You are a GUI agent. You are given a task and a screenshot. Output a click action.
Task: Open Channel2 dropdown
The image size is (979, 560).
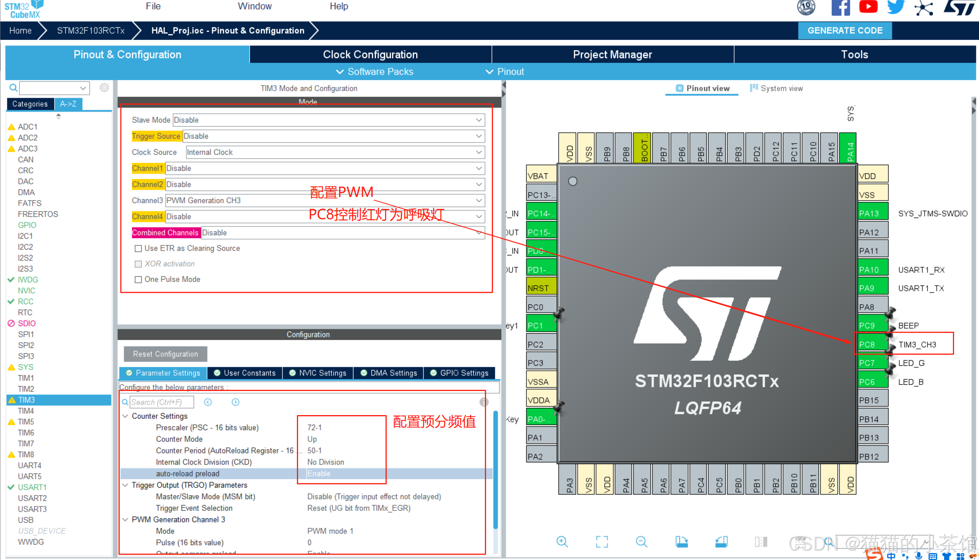pyautogui.click(x=325, y=185)
